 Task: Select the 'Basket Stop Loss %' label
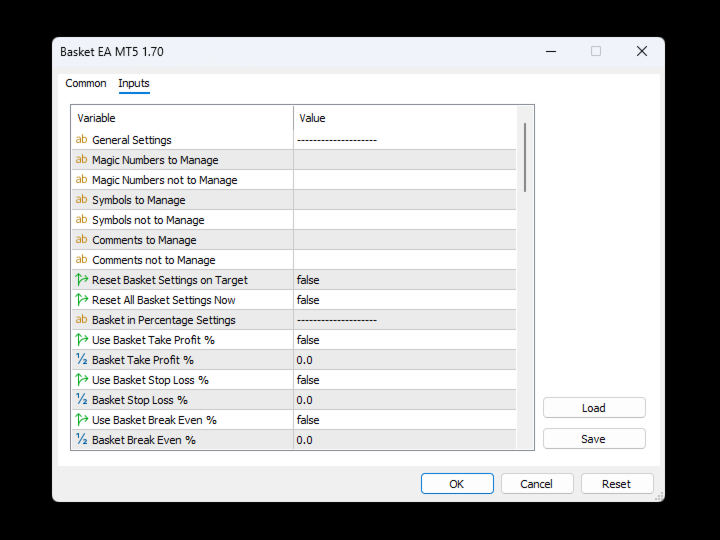[x=140, y=399]
